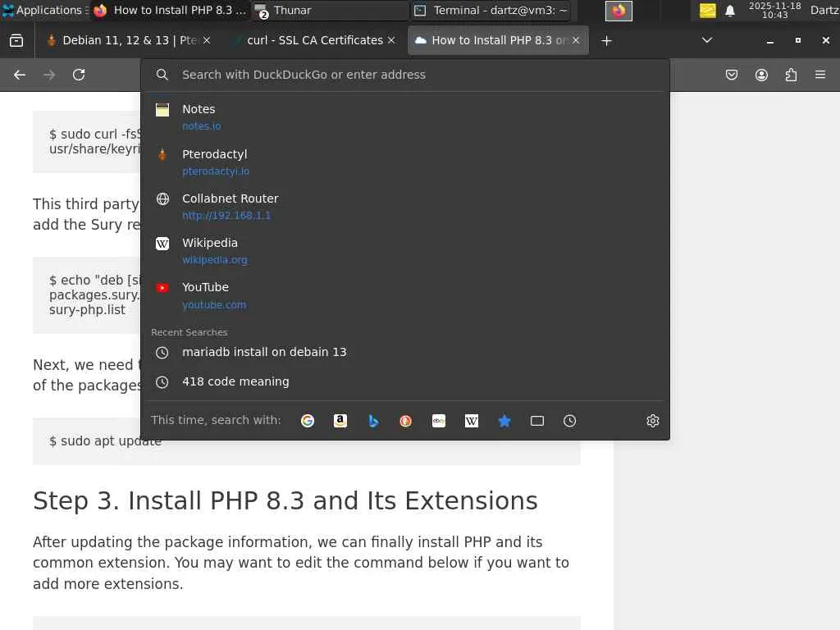Viewport: 840px width, 630px height.
Task: Search history using clock icon
Action: (x=569, y=421)
